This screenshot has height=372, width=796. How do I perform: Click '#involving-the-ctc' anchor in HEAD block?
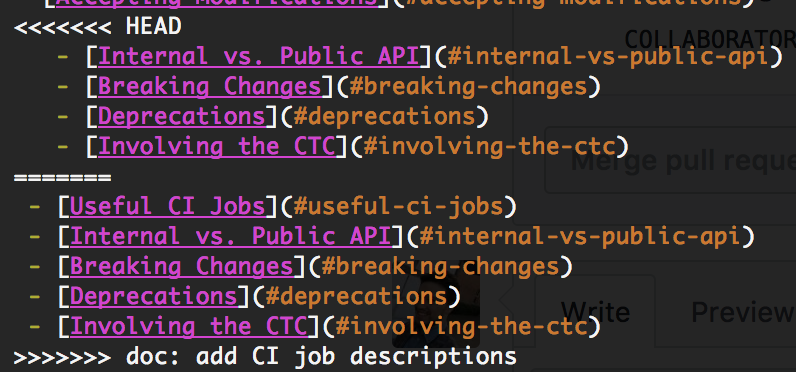pyautogui.click(x=489, y=147)
